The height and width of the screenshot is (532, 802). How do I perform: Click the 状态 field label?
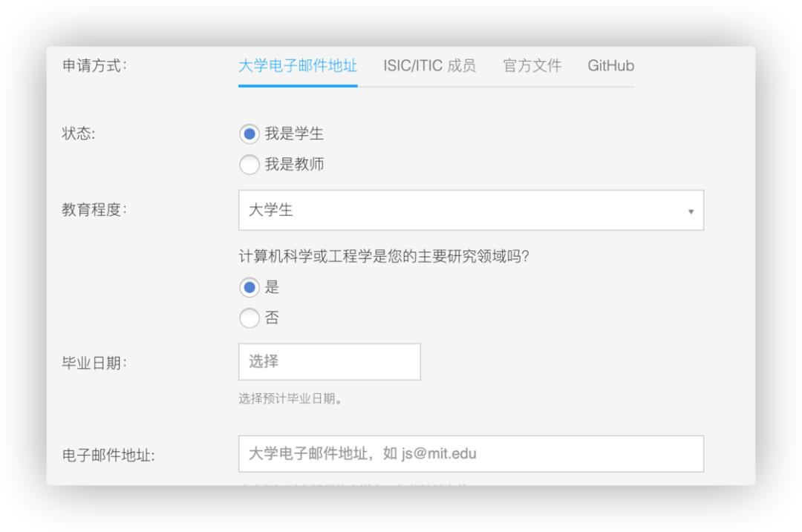78,134
